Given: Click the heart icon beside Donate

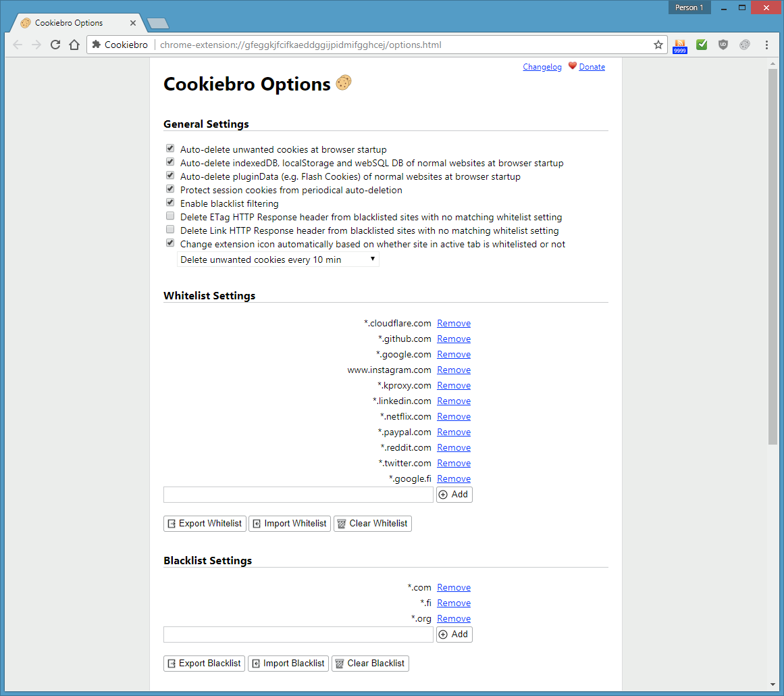Looking at the screenshot, I should point(573,66).
